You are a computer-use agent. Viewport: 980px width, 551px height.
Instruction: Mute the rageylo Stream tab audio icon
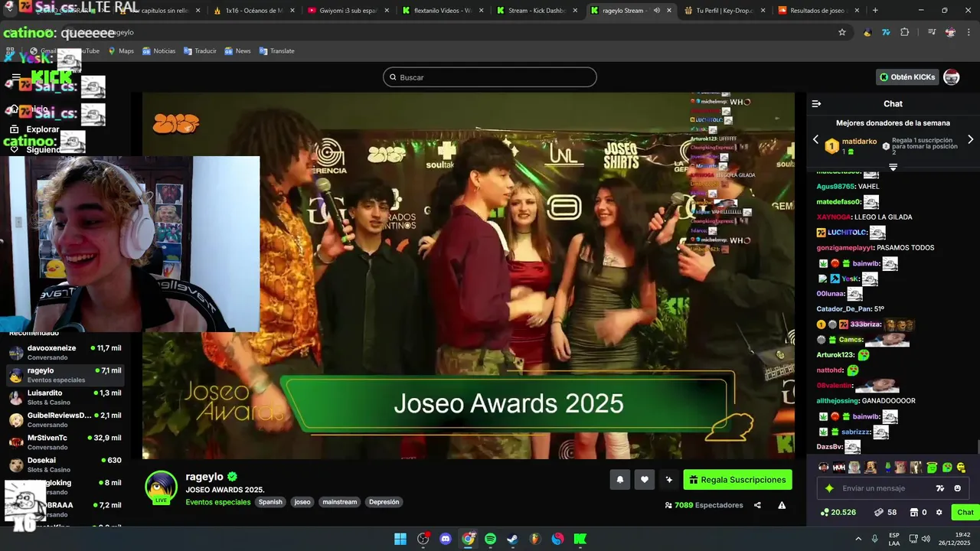pyautogui.click(x=656, y=11)
